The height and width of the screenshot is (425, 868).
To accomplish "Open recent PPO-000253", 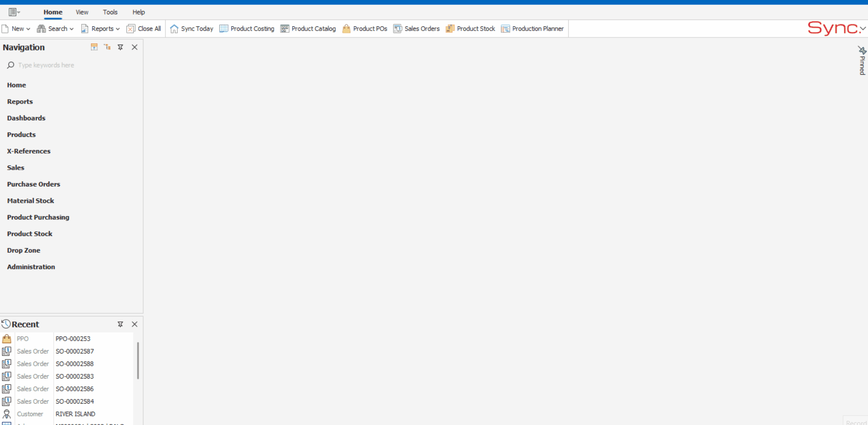I will click(73, 339).
